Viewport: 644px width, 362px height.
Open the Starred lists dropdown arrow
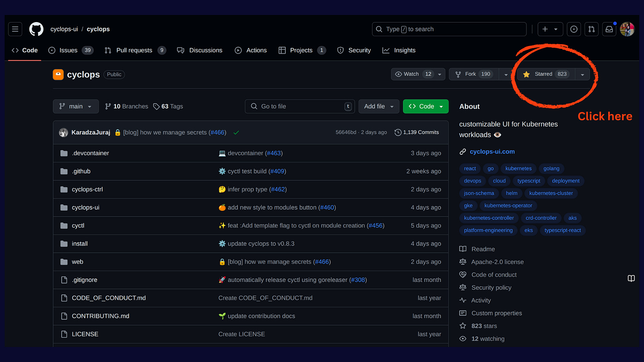[x=583, y=74]
